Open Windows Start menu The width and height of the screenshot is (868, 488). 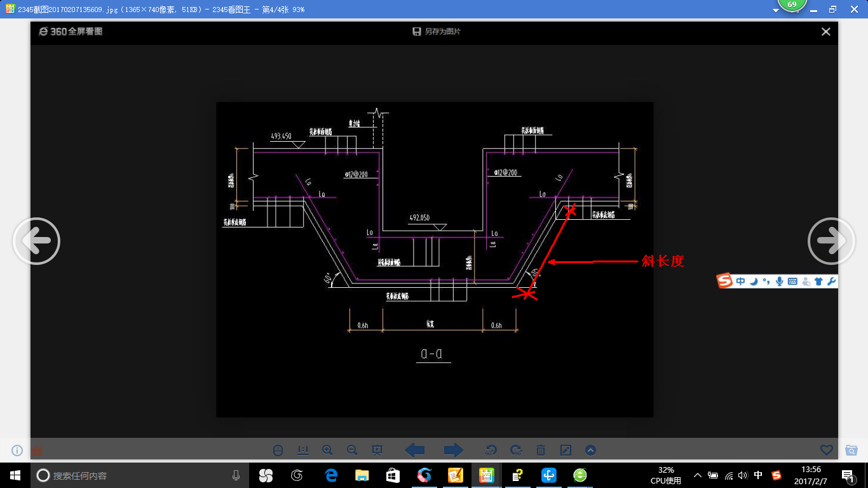[x=15, y=475]
